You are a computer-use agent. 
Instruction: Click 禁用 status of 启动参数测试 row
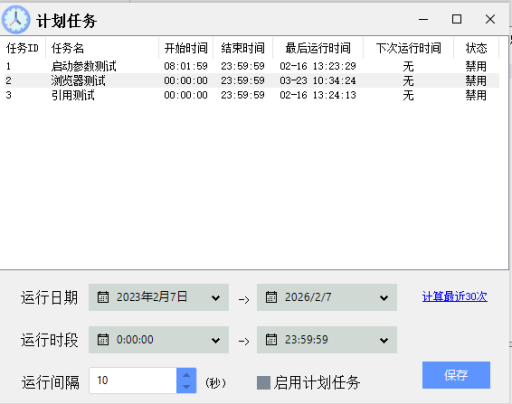[x=476, y=66]
